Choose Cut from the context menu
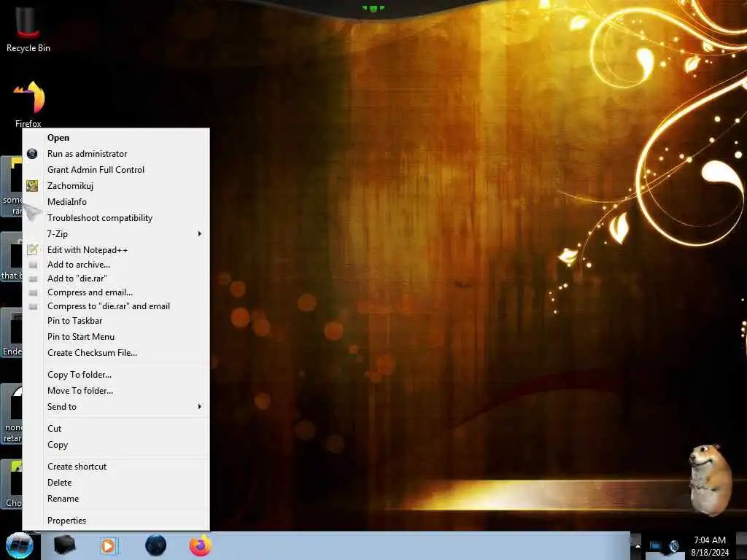This screenshot has width=747, height=560. click(116, 429)
